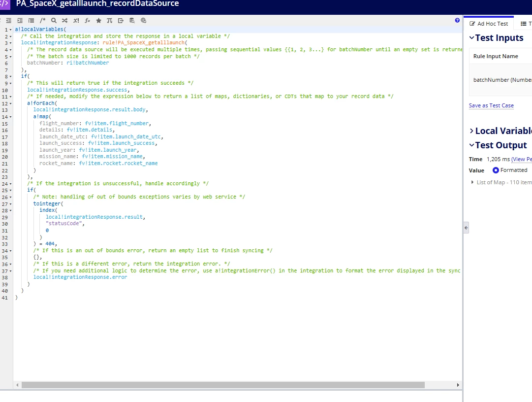The image size is (532, 402).
Task: Fold code at line 28 index(
Action: click(x=10, y=211)
